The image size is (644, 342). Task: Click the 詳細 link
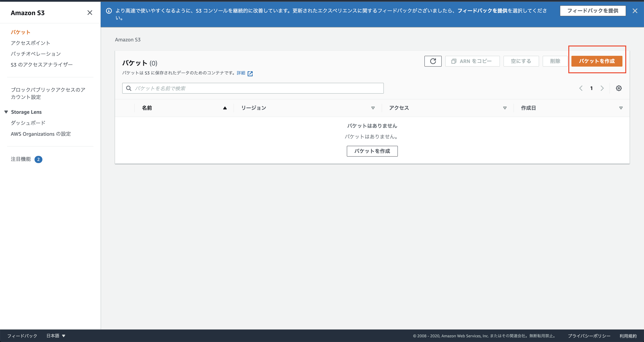(241, 73)
